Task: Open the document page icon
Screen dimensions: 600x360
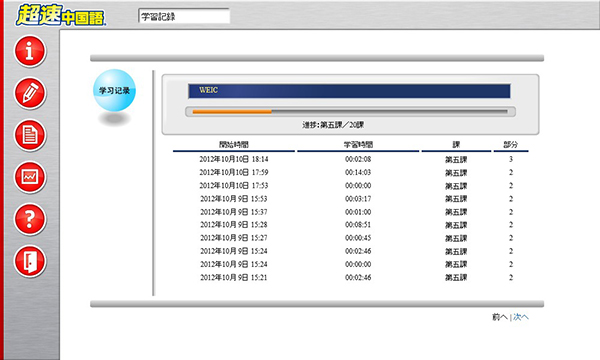Action: click(x=30, y=135)
